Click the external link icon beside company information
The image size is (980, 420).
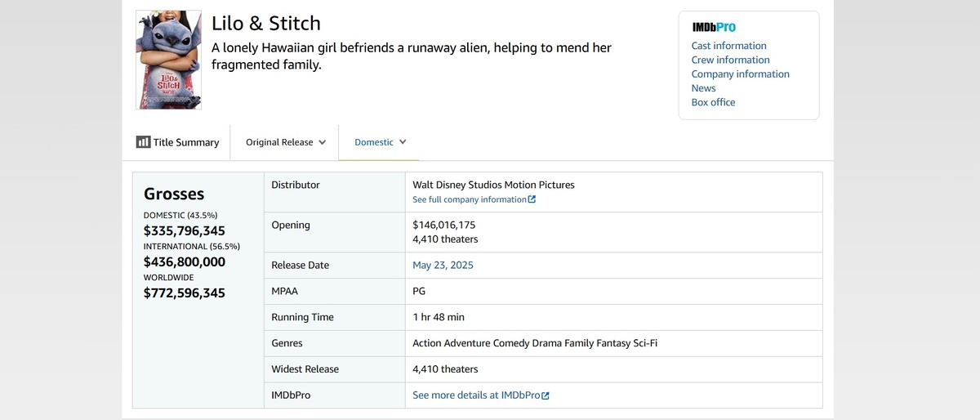pos(532,199)
